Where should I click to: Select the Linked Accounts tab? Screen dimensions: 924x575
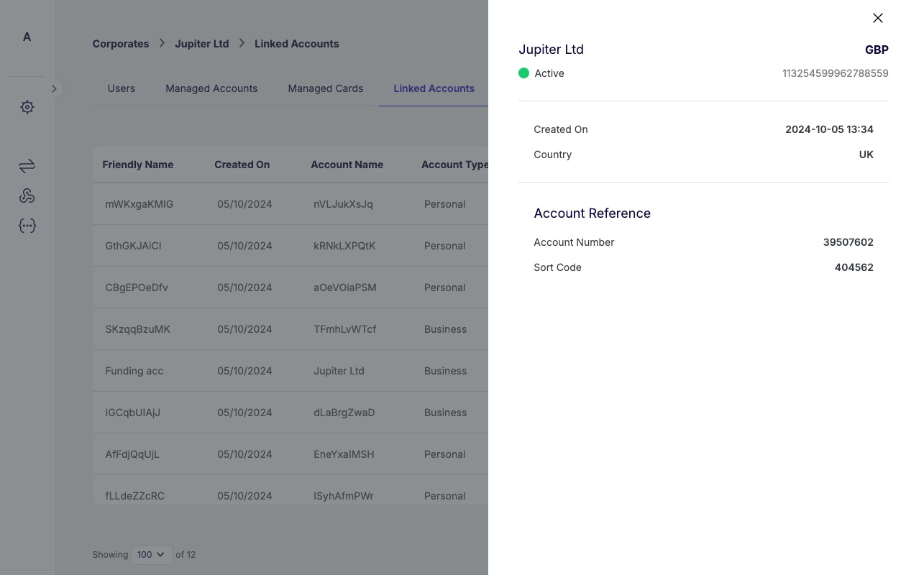pyautogui.click(x=434, y=88)
